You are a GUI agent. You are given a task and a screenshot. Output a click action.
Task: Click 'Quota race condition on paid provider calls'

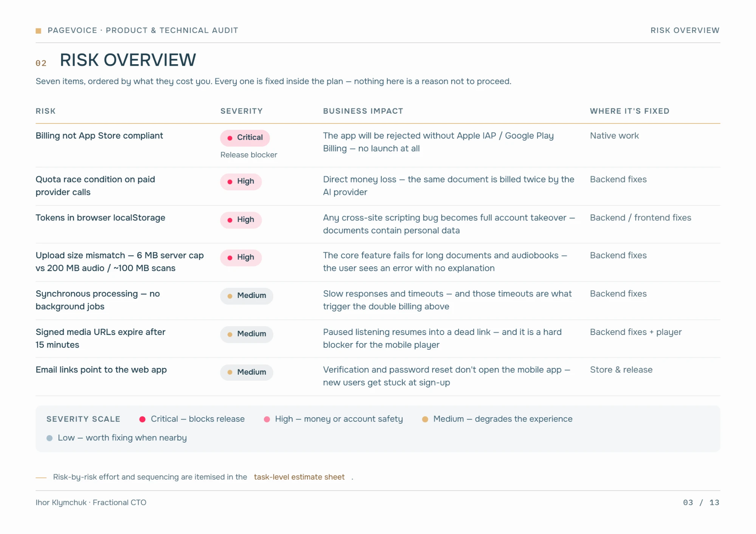pyautogui.click(x=95, y=186)
